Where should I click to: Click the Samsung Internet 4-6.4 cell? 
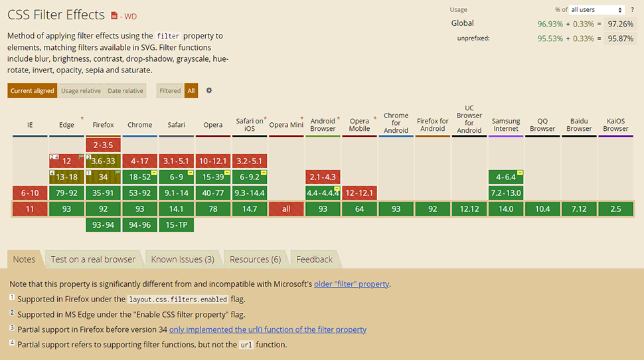click(x=506, y=177)
